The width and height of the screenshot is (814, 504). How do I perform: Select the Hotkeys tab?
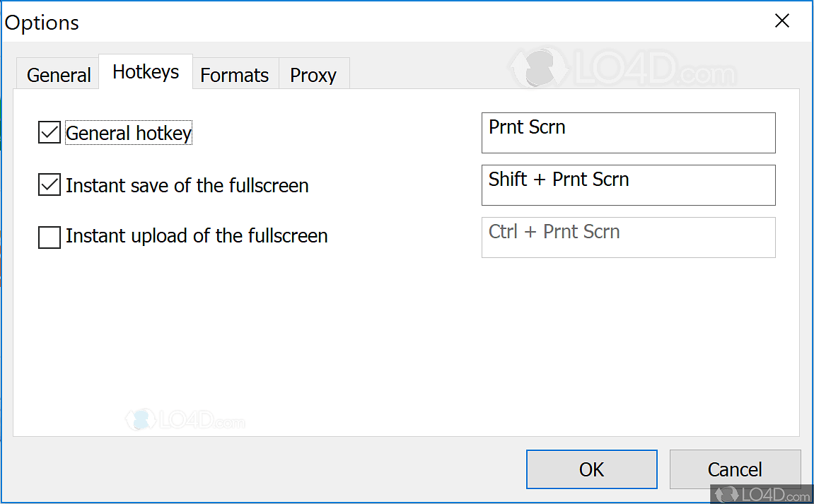click(x=146, y=72)
